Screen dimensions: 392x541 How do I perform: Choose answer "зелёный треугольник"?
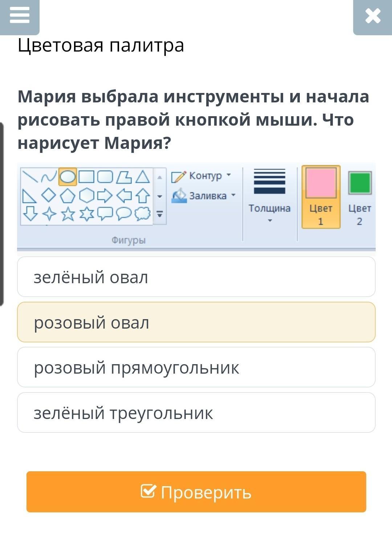click(196, 412)
